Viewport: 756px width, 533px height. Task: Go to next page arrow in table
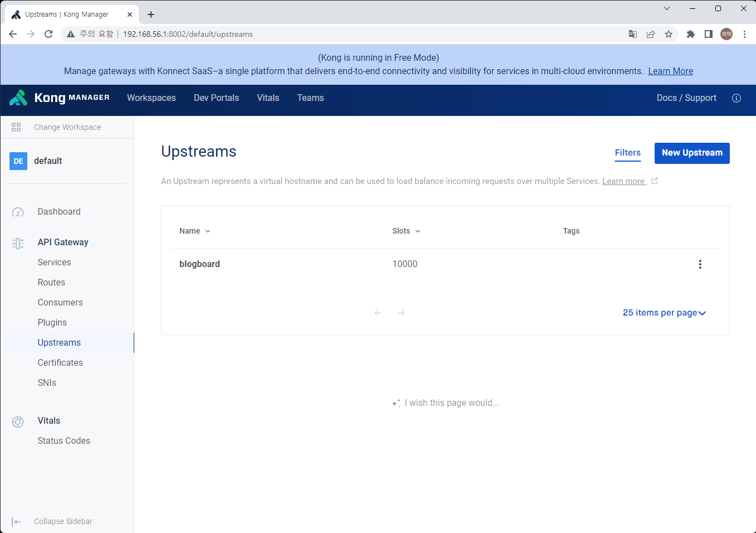click(x=401, y=313)
